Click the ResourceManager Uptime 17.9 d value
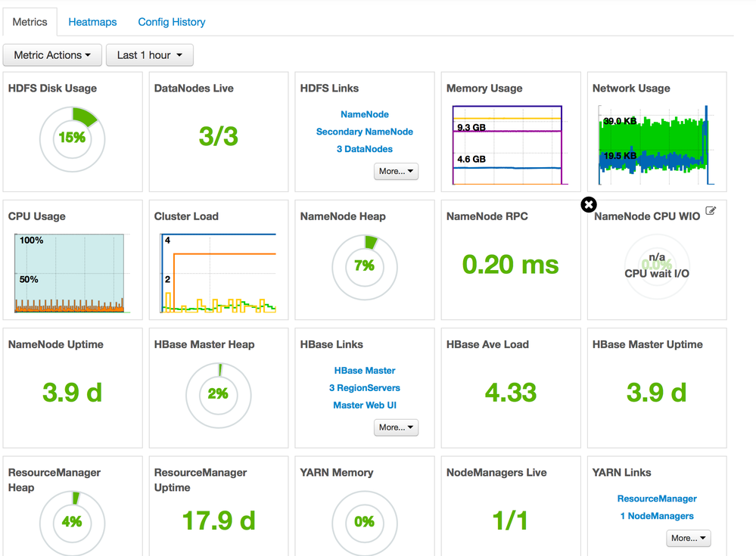This screenshot has width=756, height=556. click(x=219, y=520)
